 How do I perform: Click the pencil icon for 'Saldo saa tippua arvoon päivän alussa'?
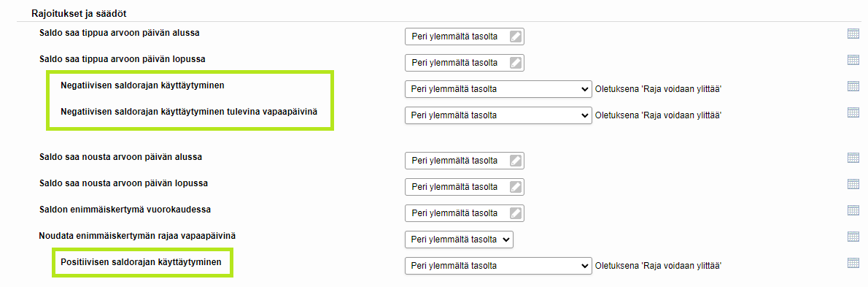pyautogui.click(x=516, y=37)
